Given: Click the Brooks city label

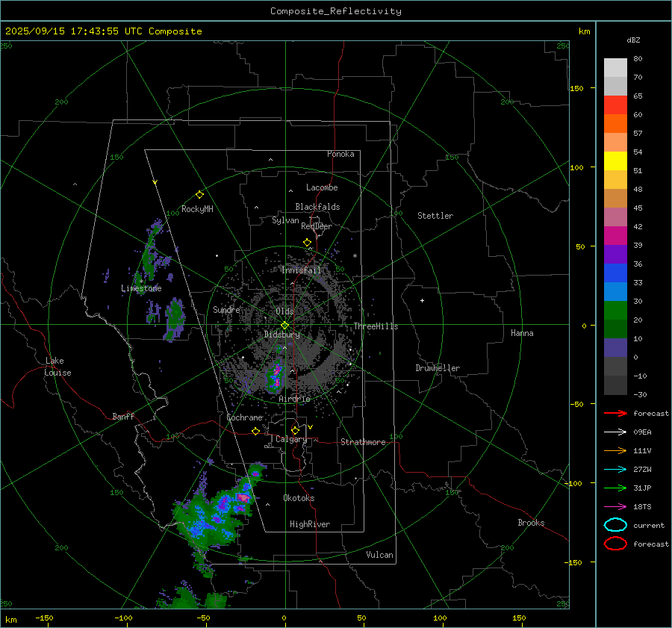Looking at the screenshot, I should tap(531, 523).
